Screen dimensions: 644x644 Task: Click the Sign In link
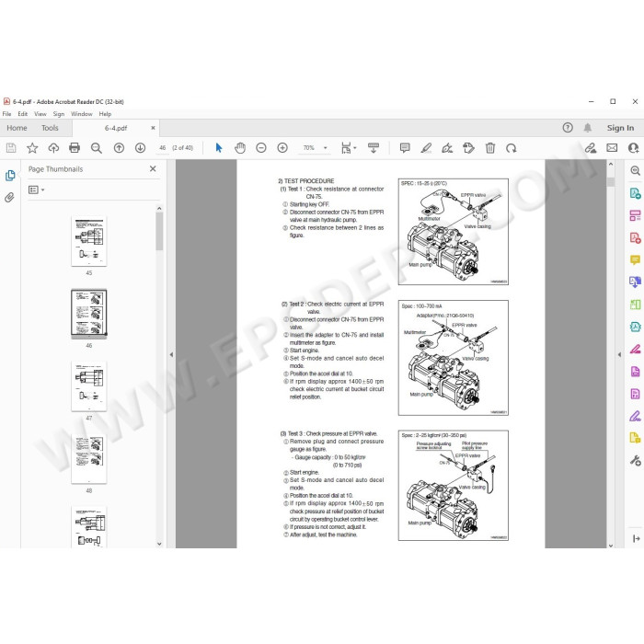(x=620, y=128)
